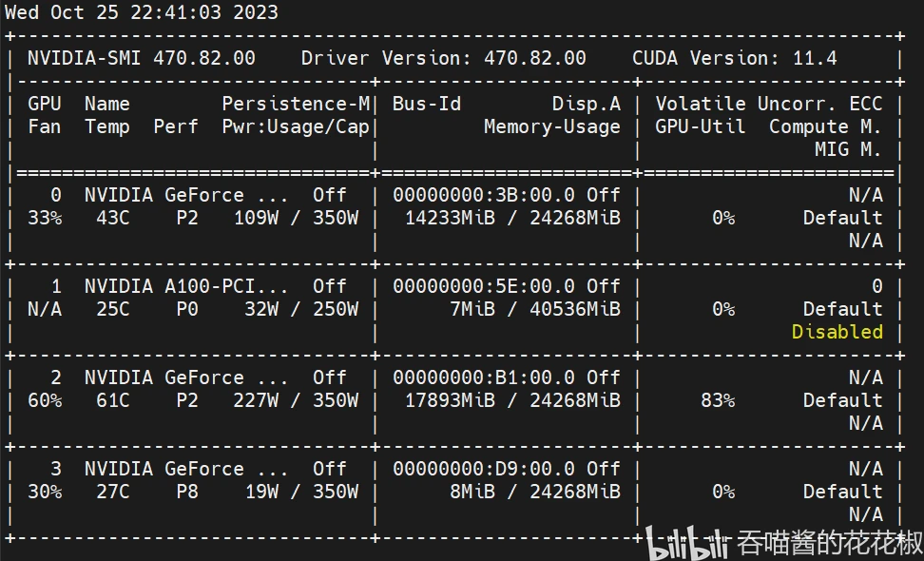The image size is (924, 561).
Task: Click the N/A fan value for A100
Action: coord(45,309)
